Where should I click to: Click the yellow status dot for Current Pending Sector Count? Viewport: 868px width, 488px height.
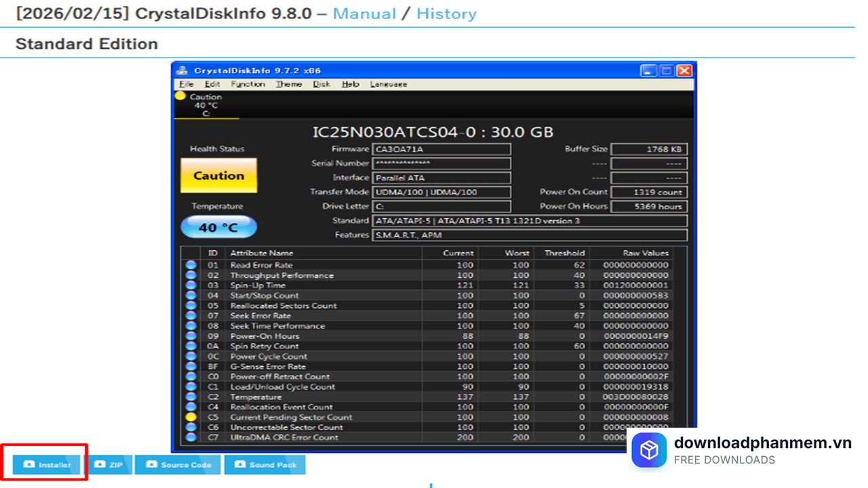191,418
